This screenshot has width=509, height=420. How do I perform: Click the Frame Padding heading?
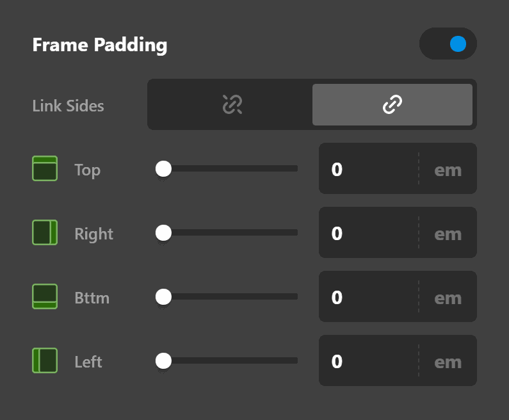pos(99,45)
